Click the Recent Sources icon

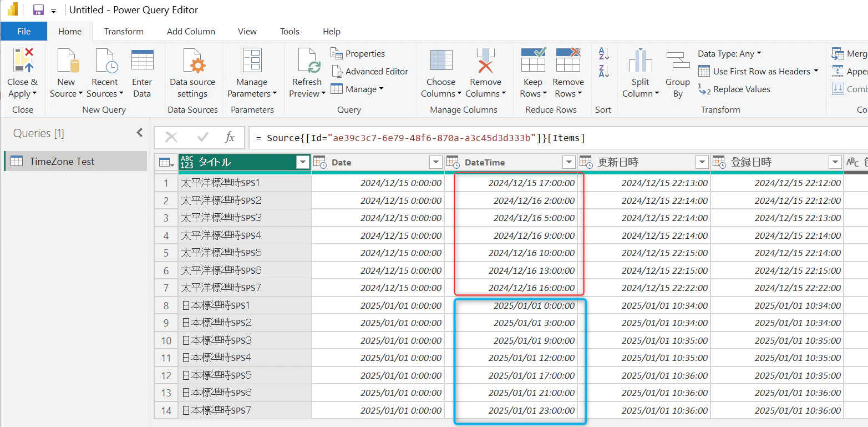pyautogui.click(x=105, y=60)
